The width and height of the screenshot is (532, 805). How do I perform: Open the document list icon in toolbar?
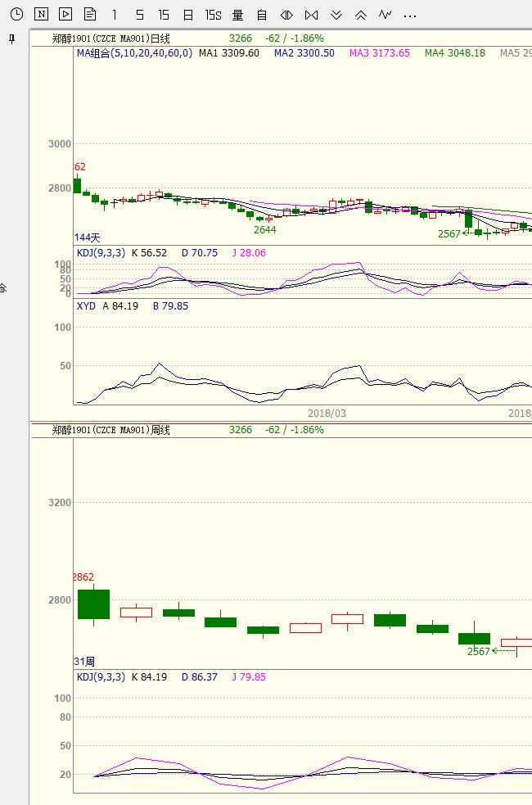[90, 15]
